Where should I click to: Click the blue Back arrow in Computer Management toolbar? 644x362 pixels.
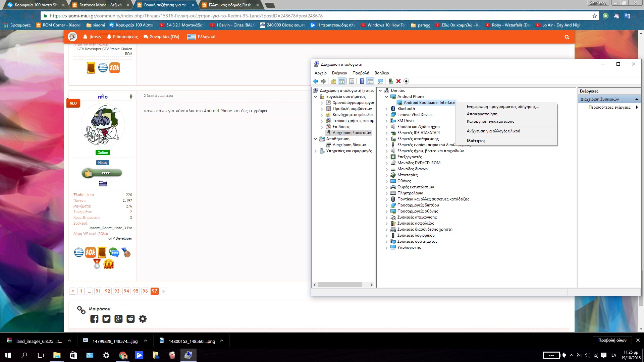[x=316, y=81]
